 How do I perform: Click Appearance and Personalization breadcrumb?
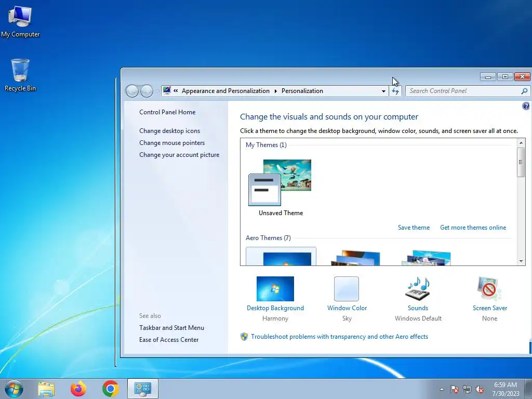pyautogui.click(x=225, y=91)
